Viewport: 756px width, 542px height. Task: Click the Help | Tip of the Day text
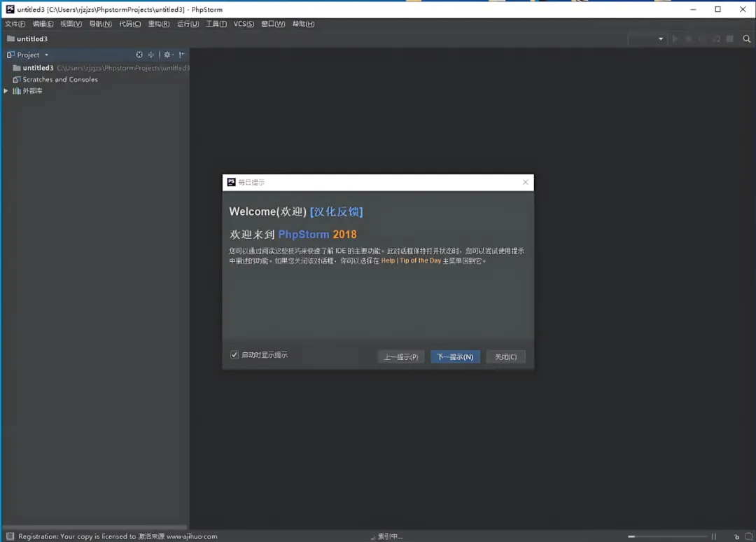[x=411, y=260]
